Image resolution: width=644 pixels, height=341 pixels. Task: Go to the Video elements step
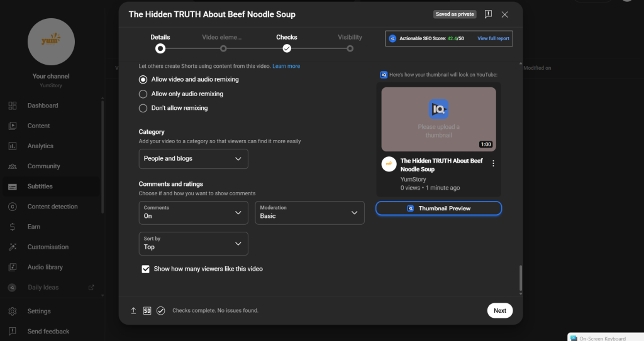pyautogui.click(x=223, y=48)
